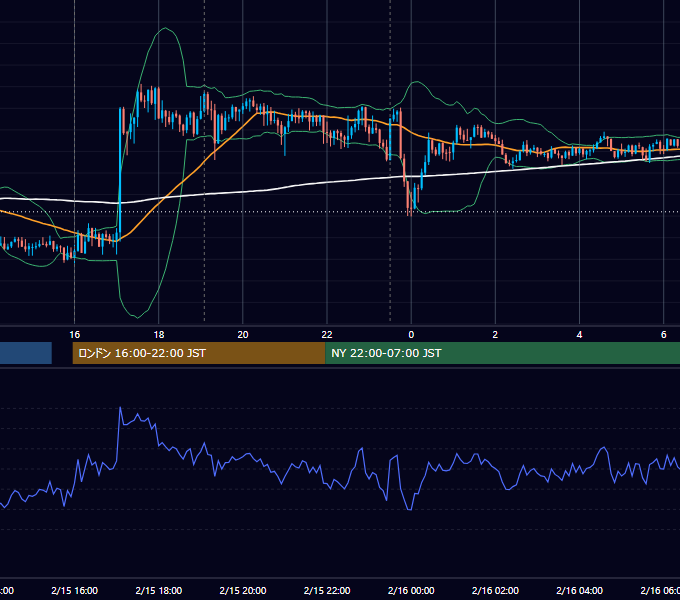The image size is (680, 600).
Task: Select the NY 22:00-07:00 JST session bar
Action: 502,353
